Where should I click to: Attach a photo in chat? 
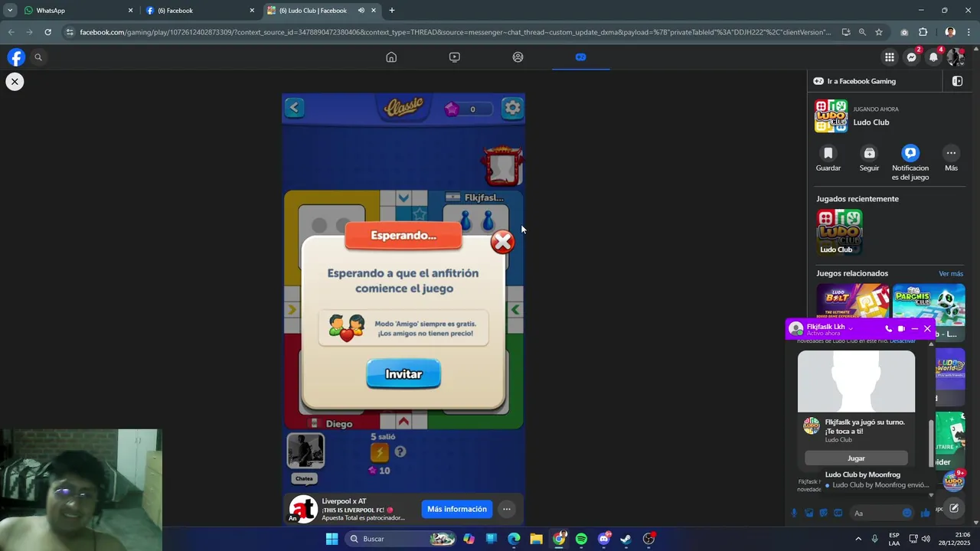(808, 513)
